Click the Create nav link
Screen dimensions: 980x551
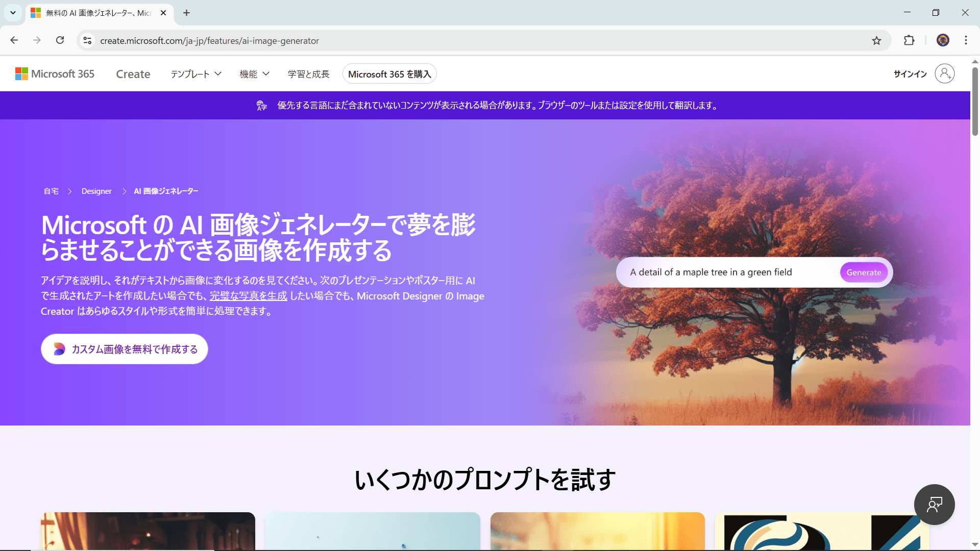click(133, 74)
